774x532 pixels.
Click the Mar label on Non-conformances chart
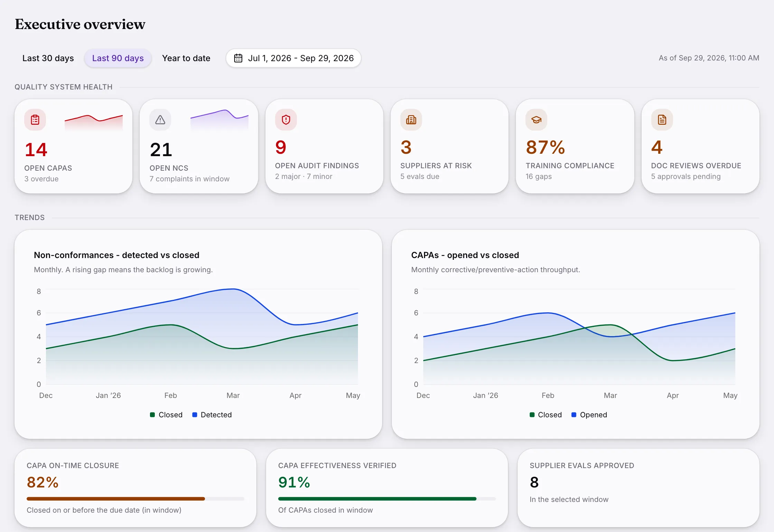pyautogui.click(x=233, y=395)
